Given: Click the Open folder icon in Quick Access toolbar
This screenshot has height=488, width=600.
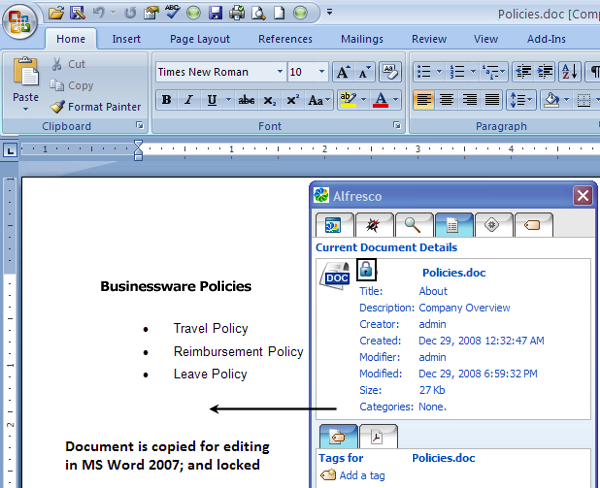Looking at the screenshot, I should click(57, 13).
